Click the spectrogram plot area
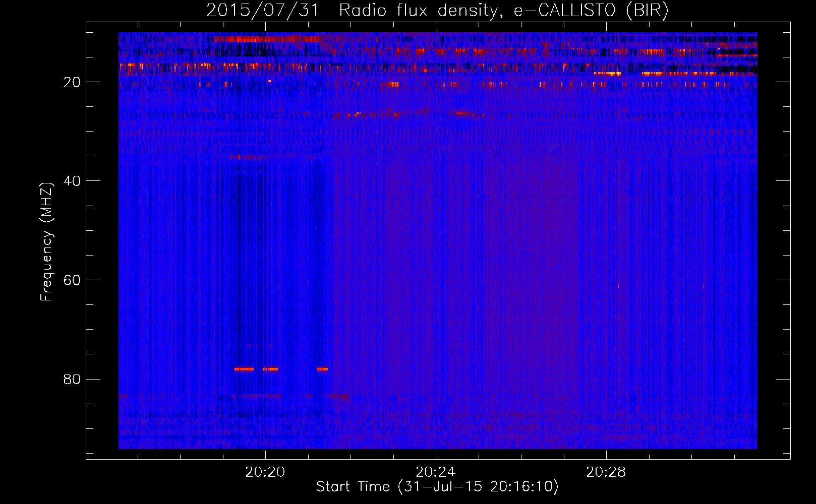The width and height of the screenshot is (816, 504). pos(438,240)
